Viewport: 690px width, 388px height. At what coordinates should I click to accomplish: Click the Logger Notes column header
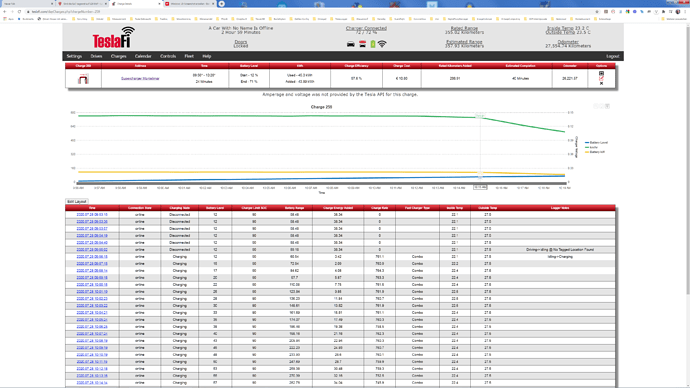[560, 208]
